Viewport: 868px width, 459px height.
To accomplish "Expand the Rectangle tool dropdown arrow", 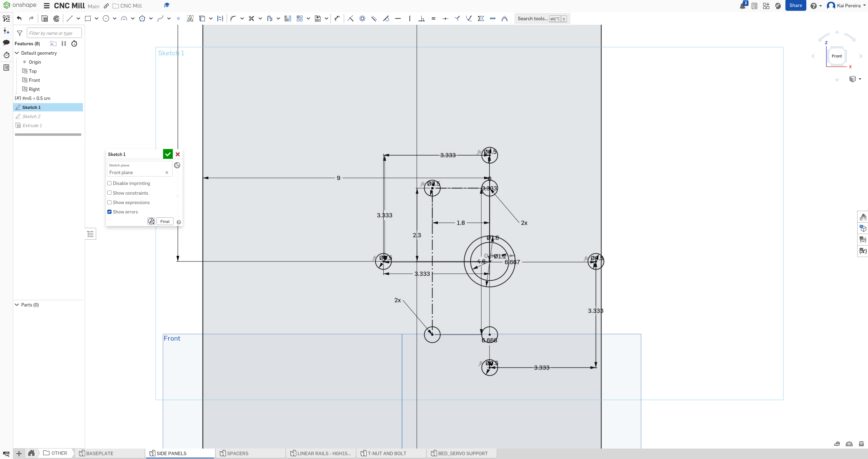I will pos(96,18).
